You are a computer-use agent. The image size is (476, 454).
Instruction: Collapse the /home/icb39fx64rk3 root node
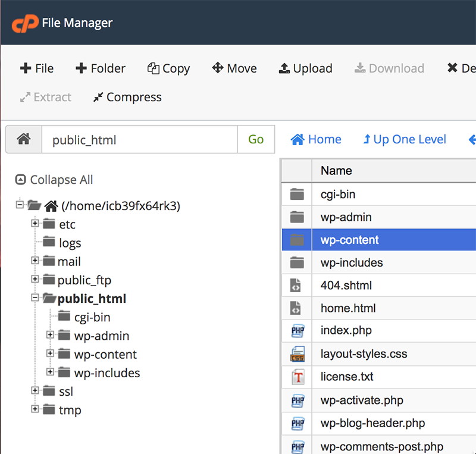click(x=20, y=205)
